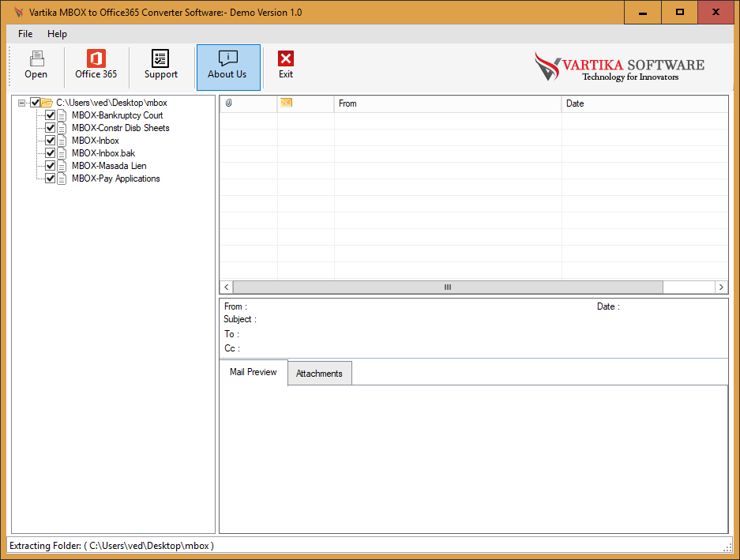The image size is (740, 560).
Task: Toggle the MBOX-Pay Applications checkbox
Action: click(50, 179)
